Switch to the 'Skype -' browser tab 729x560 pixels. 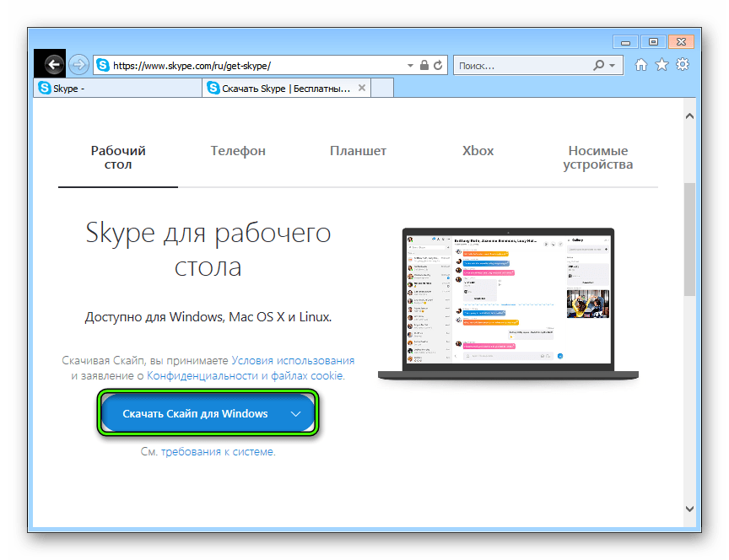(x=117, y=88)
